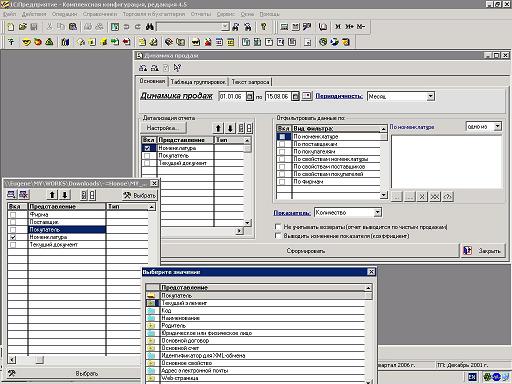Viewport: 512px width, 384px height.
Task: Click the question-mark Help icon in main toolbar
Action: (x=264, y=27)
